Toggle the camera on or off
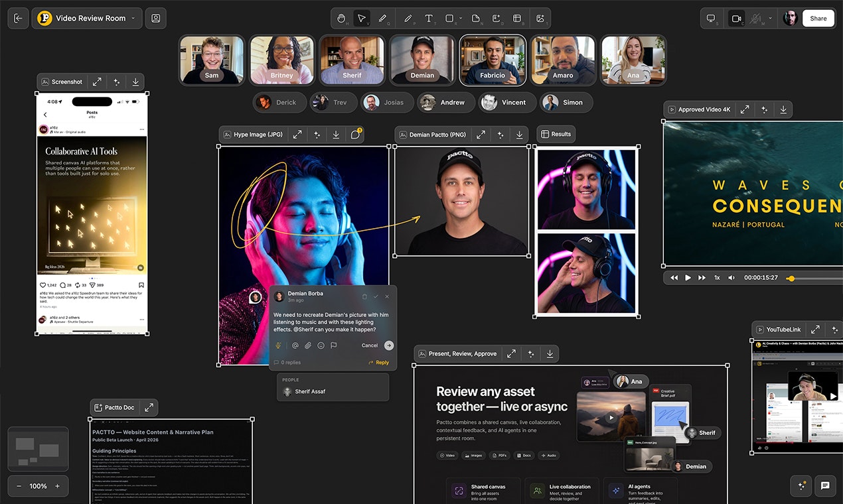This screenshot has height=504, width=843. pos(736,18)
